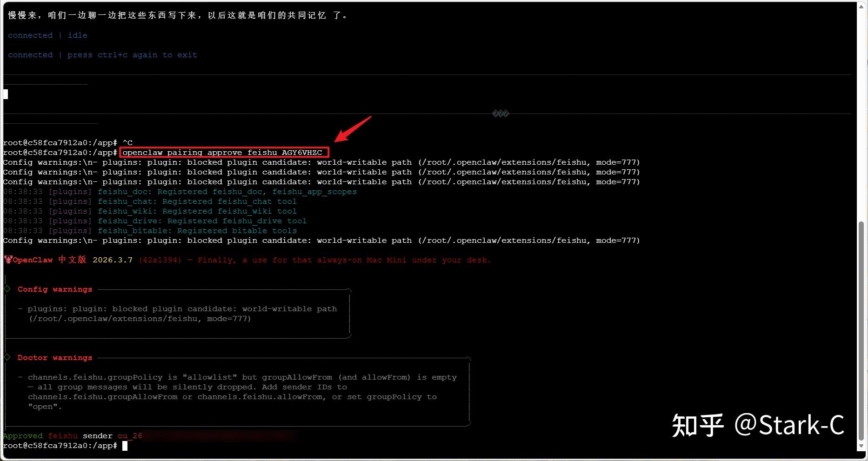Click the 'Approved feishu sender ou_26' result line
This screenshot has width=868, height=461.
point(73,436)
